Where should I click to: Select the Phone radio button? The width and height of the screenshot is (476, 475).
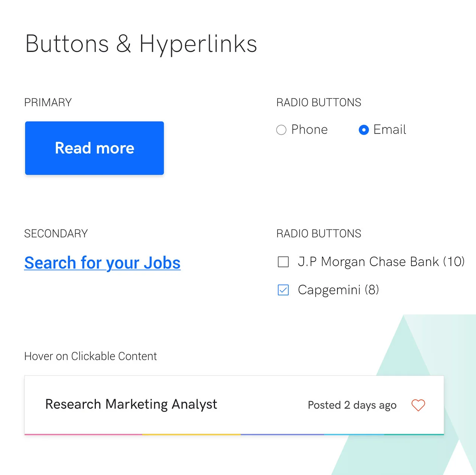point(281,130)
